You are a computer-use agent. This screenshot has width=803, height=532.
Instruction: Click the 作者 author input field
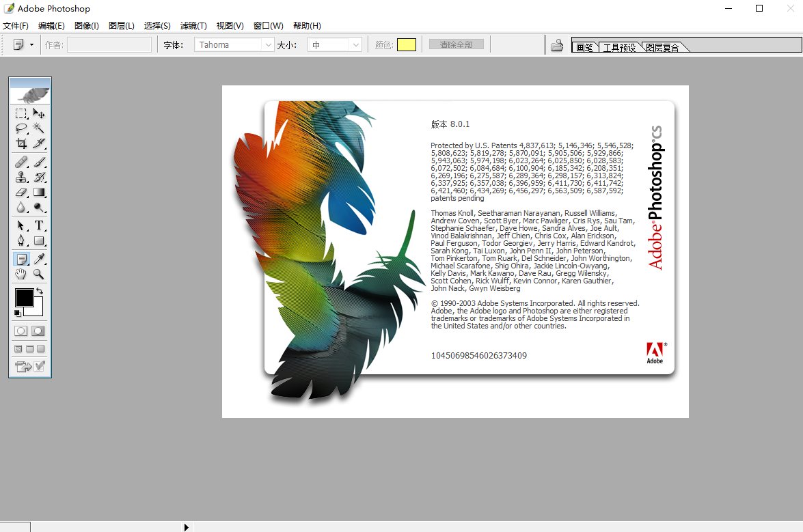(x=109, y=45)
